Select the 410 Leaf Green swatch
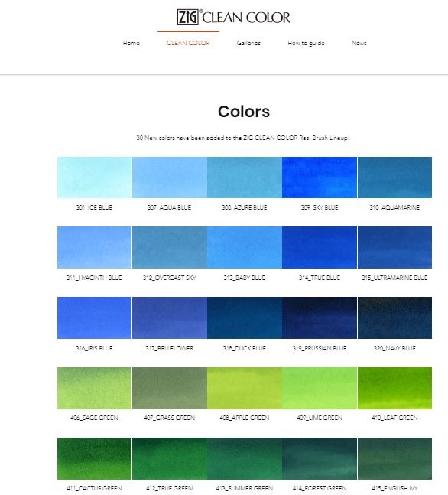Viewport: 448px width, 495px height. [394, 388]
